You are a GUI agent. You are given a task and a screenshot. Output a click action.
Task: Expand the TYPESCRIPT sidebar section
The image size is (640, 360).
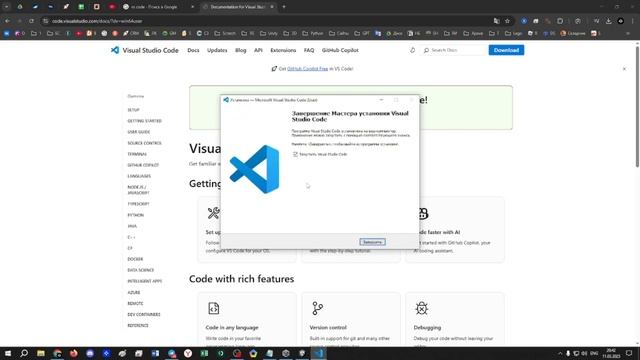pyautogui.click(x=138, y=204)
